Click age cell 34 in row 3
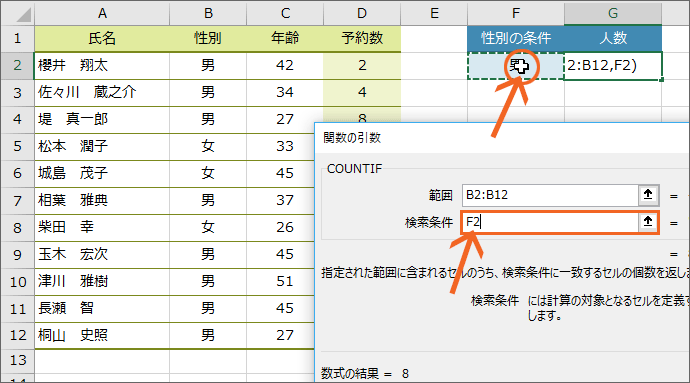Image resolution: width=690 pixels, height=383 pixels. coord(285,93)
